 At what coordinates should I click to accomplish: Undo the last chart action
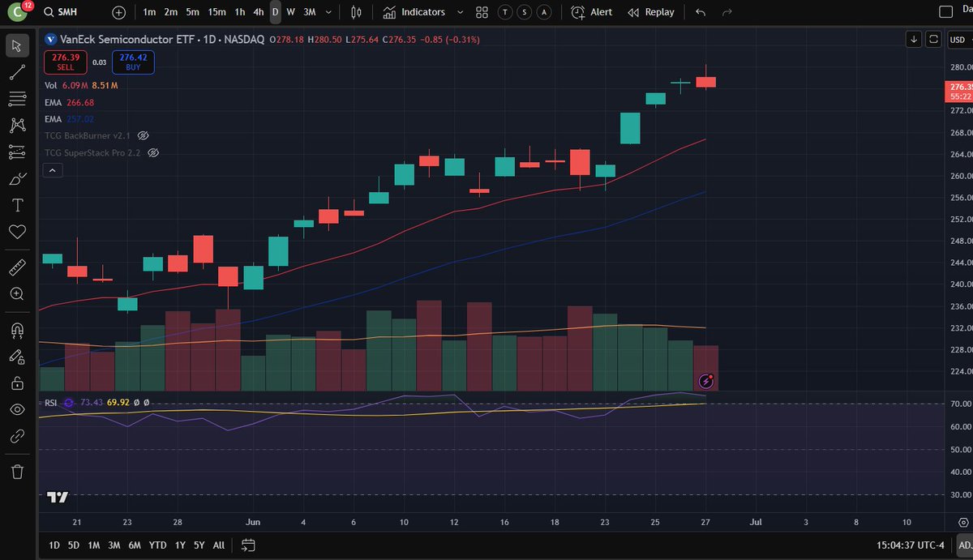pos(701,12)
